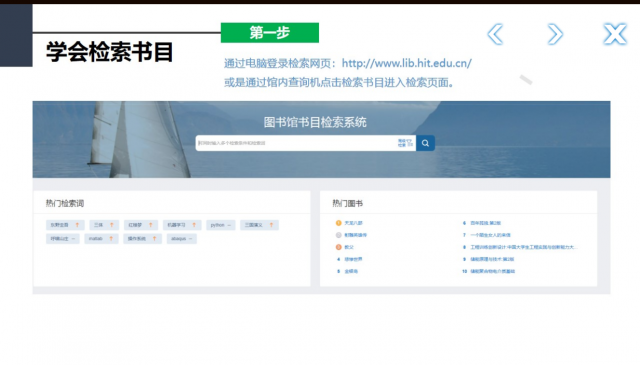Click the rank 1 medal icon for 天龙八部

pyautogui.click(x=338, y=223)
